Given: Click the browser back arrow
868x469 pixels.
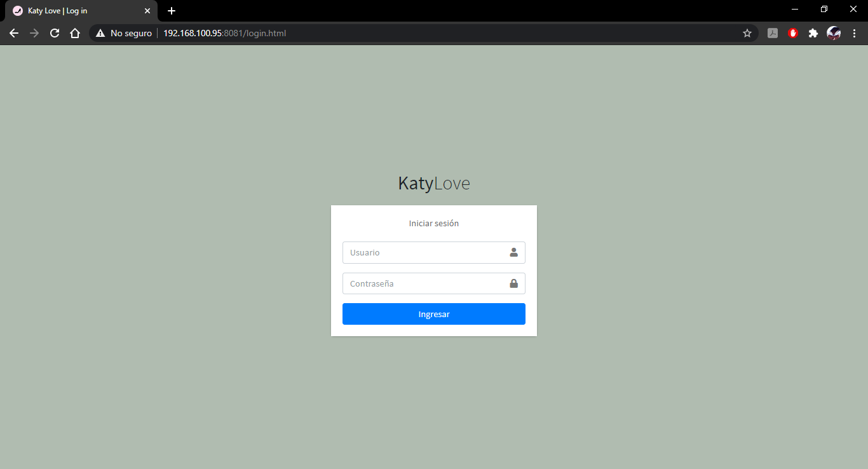Looking at the screenshot, I should (x=14, y=33).
